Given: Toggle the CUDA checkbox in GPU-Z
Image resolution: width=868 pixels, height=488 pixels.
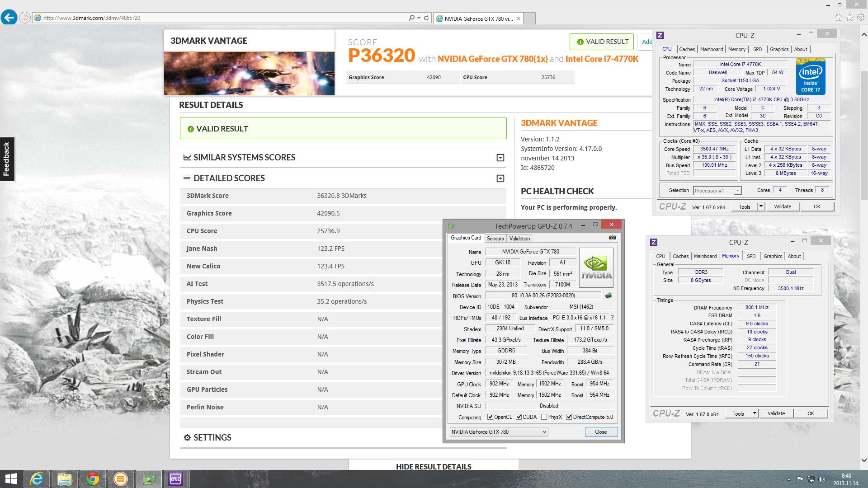Looking at the screenshot, I should tap(519, 417).
